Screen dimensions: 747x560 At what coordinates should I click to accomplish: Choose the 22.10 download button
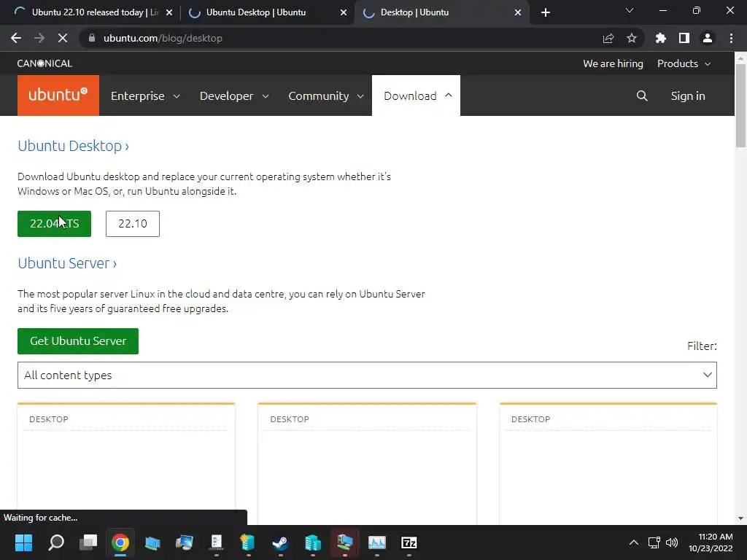(133, 223)
